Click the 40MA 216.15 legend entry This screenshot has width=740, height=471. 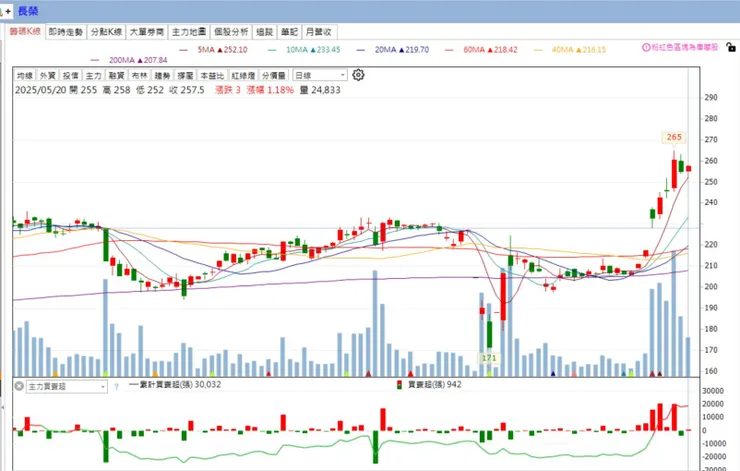click(x=570, y=50)
